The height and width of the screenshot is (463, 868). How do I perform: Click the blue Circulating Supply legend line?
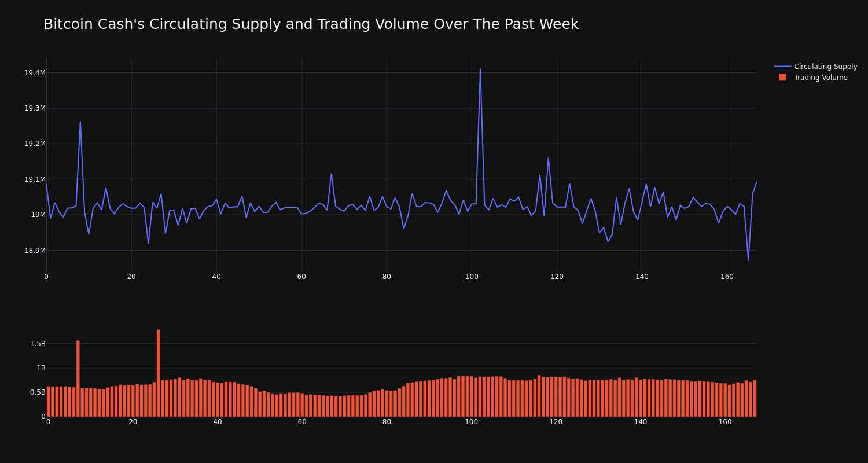[782, 67]
